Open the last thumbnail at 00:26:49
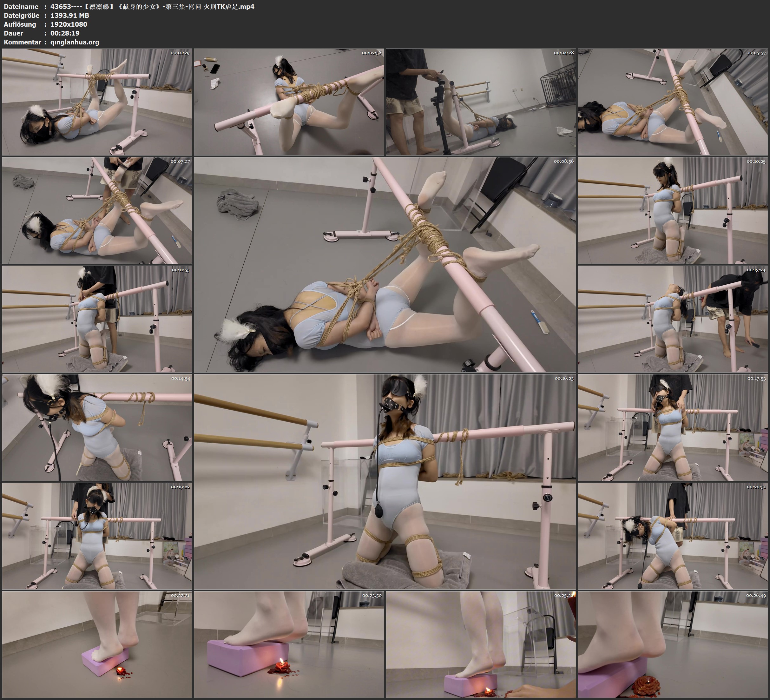 (x=673, y=644)
